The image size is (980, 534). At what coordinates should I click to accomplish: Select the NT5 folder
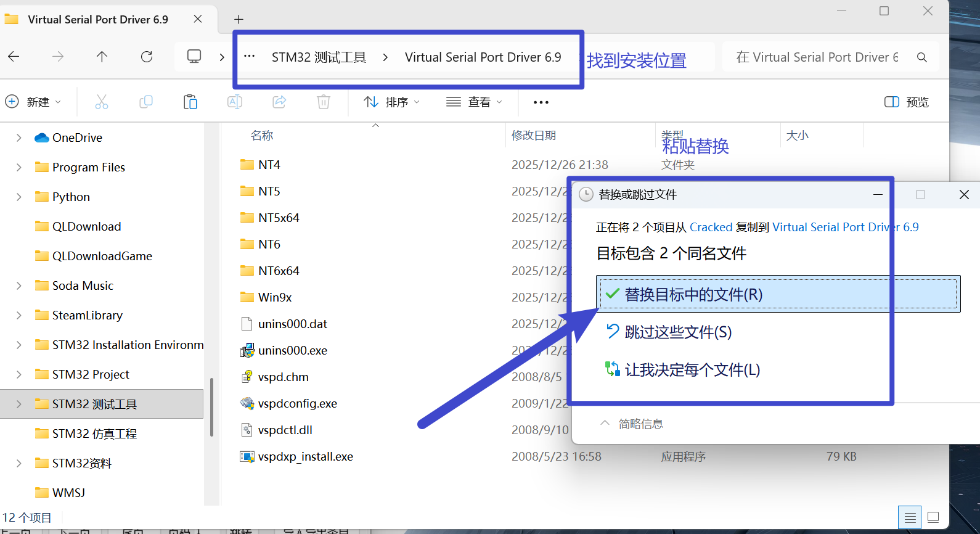click(x=269, y=191)
